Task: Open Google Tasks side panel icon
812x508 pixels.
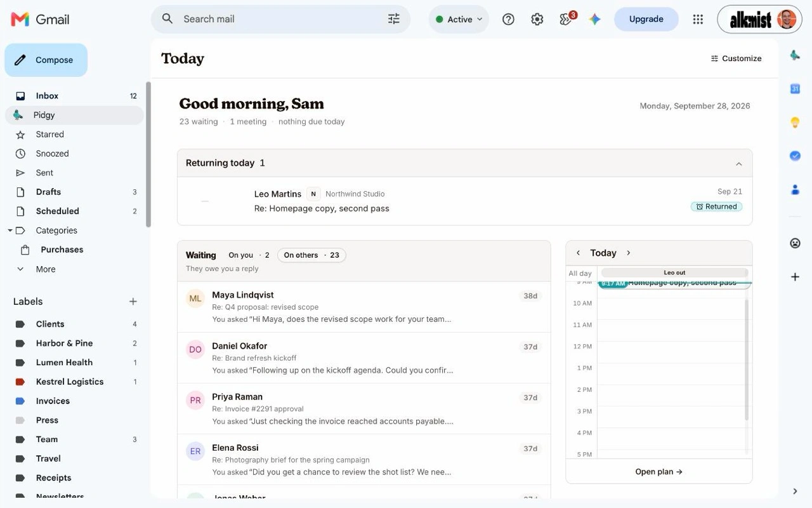Action: click(x=795, y=156)
